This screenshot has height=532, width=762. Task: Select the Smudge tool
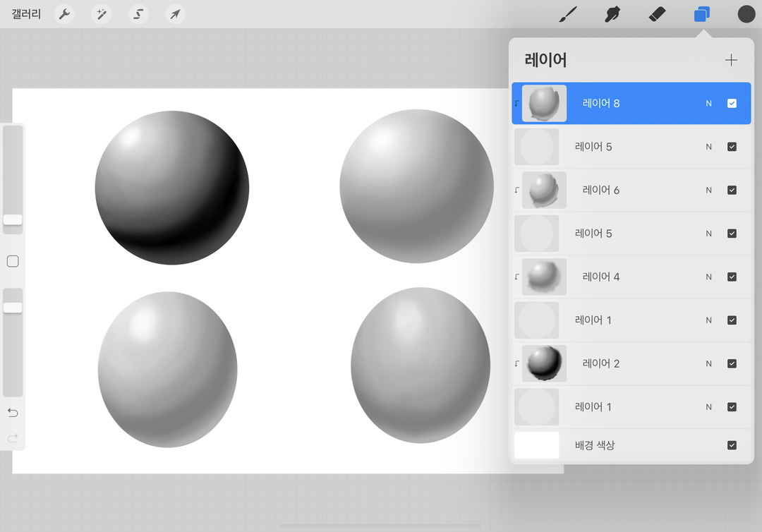point(612,14)
